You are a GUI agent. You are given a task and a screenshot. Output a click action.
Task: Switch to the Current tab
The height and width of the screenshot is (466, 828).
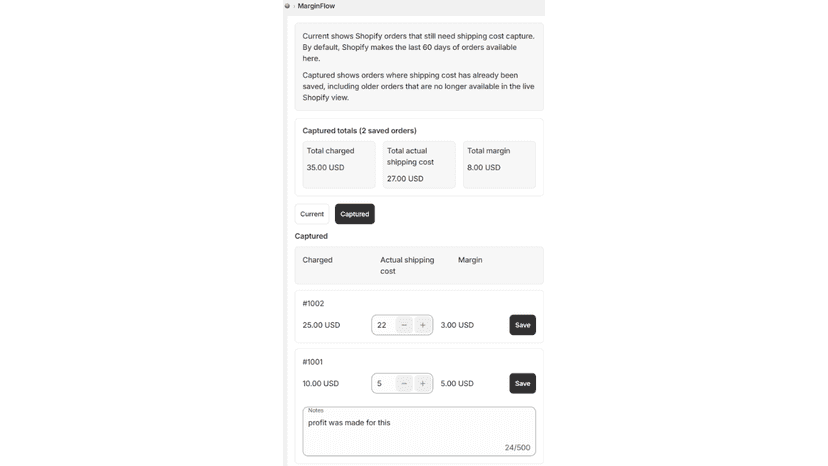pos(312,214)
